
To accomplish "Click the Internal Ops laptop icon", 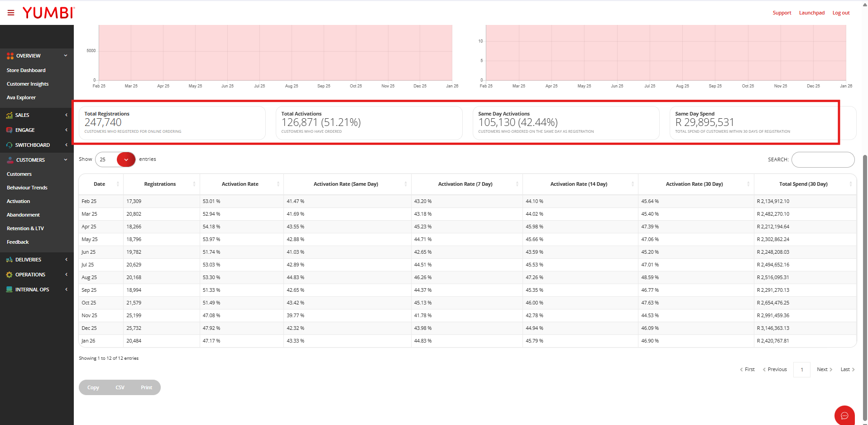I will (10, 290).
